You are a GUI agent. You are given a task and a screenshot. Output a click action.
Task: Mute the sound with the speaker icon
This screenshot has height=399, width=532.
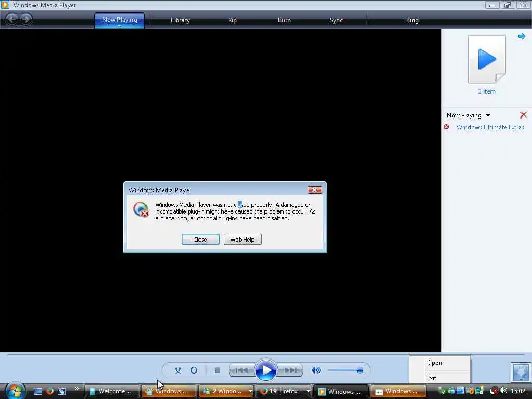click(x=316, y=370)
